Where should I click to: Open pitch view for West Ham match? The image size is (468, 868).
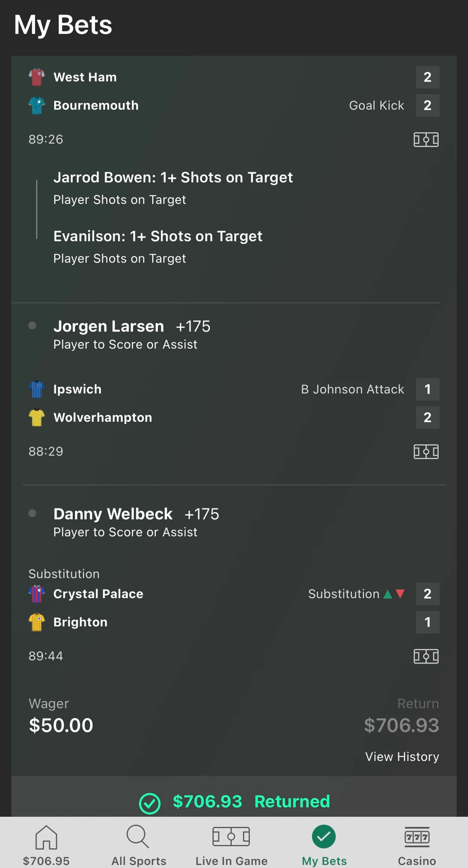click(x=426, y=139)
